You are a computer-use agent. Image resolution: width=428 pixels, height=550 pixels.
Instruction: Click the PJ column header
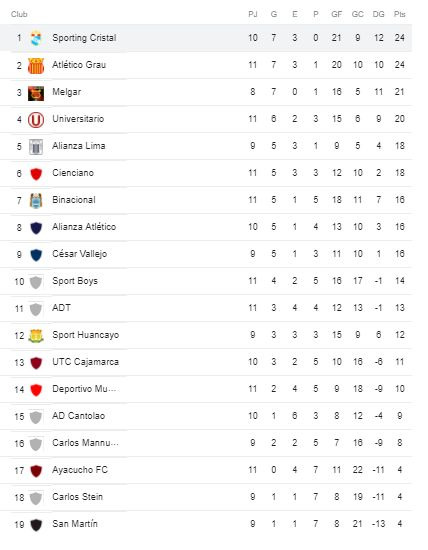pyautogui.click(x=253, y=14)
